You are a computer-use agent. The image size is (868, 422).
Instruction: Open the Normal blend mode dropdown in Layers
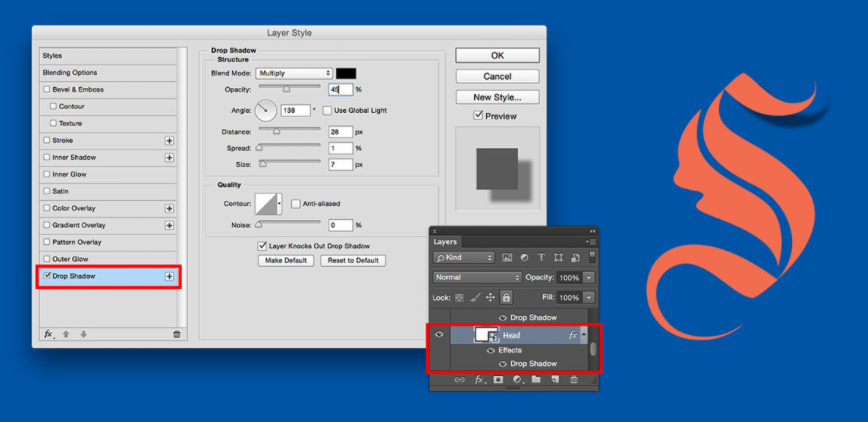click(477, 277)
